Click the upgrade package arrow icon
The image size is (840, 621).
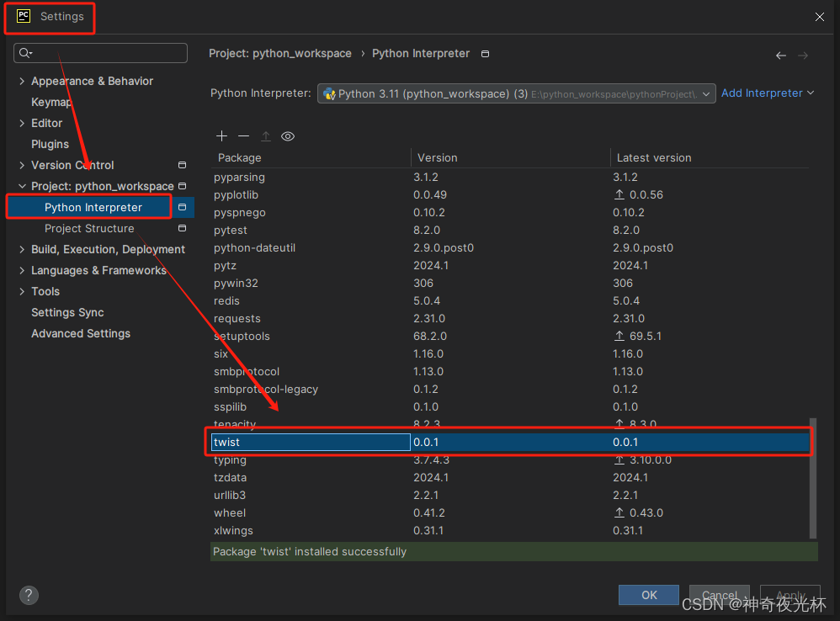266,136
